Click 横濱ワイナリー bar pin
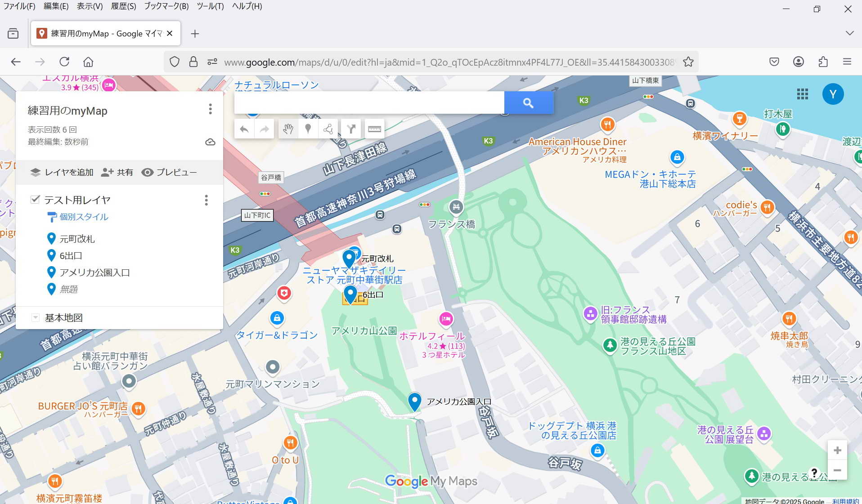This screenshot has width=862, height=504. (x=739, y=119)
